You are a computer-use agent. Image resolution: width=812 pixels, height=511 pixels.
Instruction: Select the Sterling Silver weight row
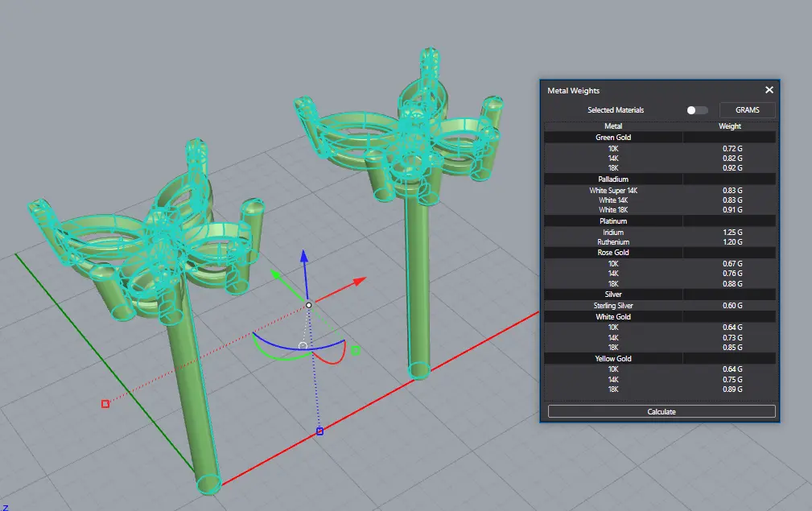coord(613,306)
